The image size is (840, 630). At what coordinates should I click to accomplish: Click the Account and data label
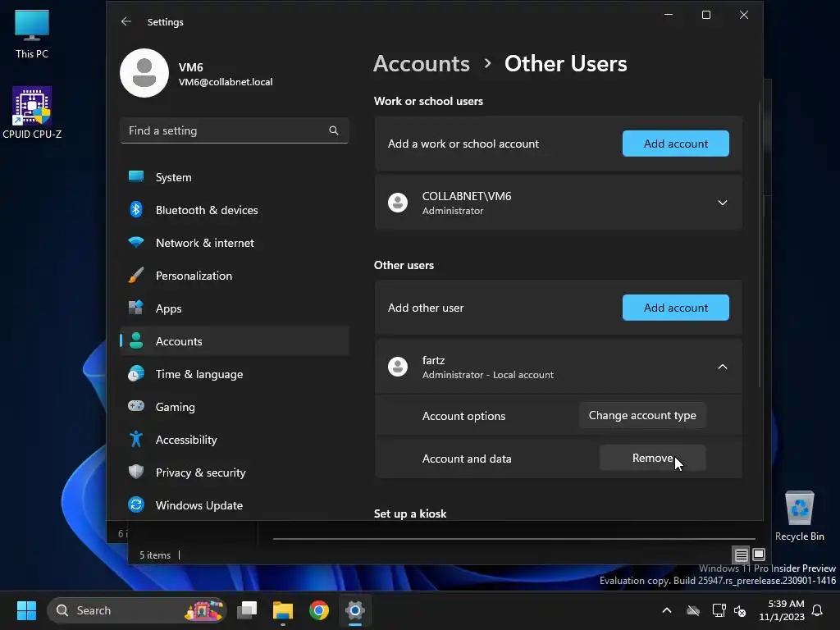point(467,459)
